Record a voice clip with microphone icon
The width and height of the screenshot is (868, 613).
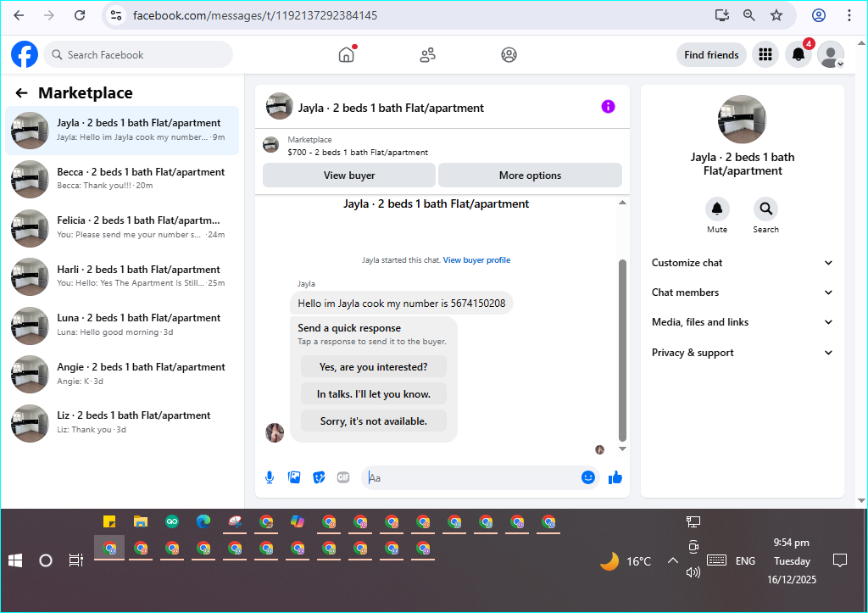pyautogui.click(x=270, y=477)
